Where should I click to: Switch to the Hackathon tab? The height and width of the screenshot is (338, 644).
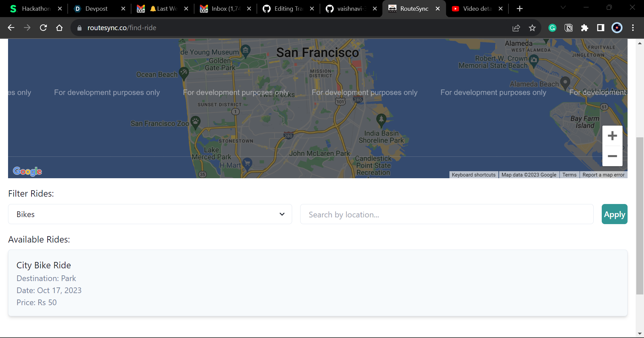(x=36, y=9)
